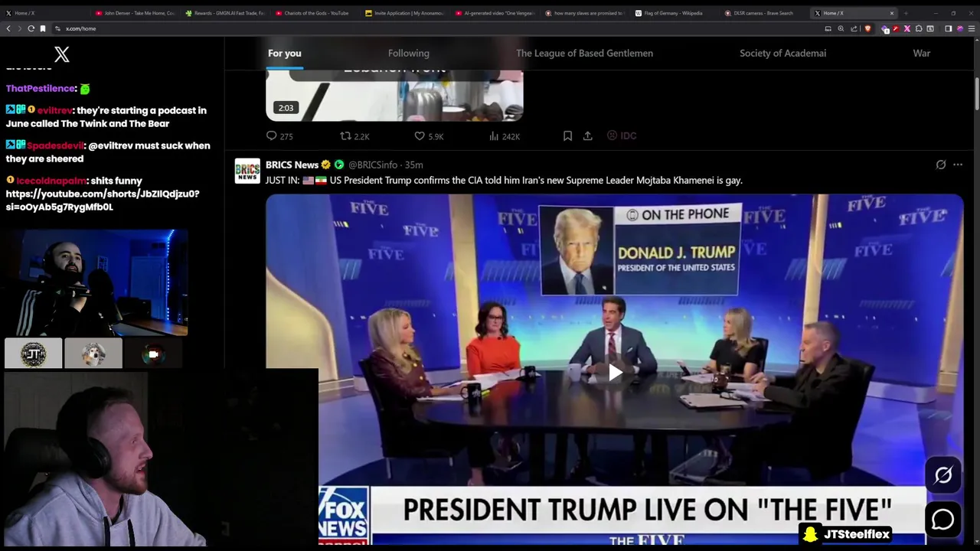Screen dimensions: 980x551
Task: Go back using the browser back arrow
Action: (x=8, y=28)
